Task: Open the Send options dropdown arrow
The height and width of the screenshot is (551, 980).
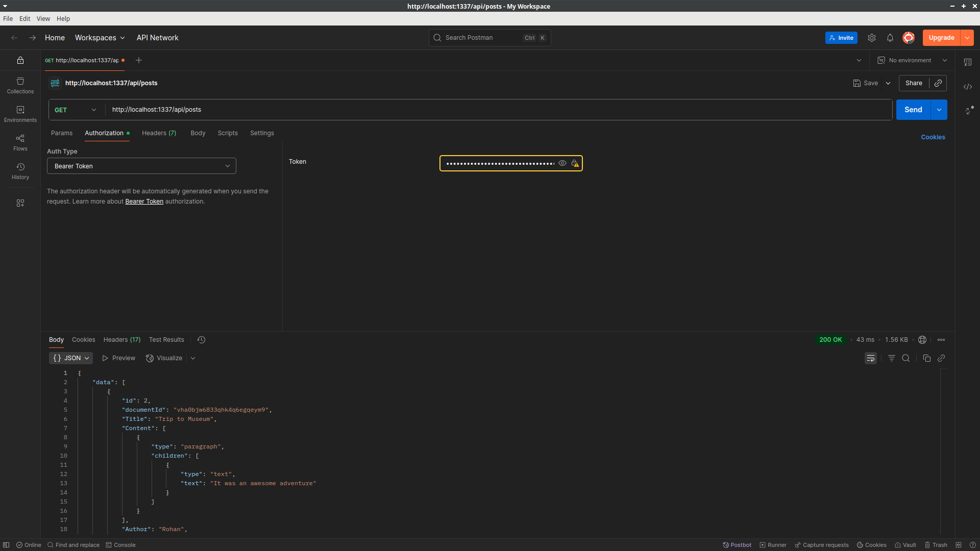Action: click(x=939, y=110)
